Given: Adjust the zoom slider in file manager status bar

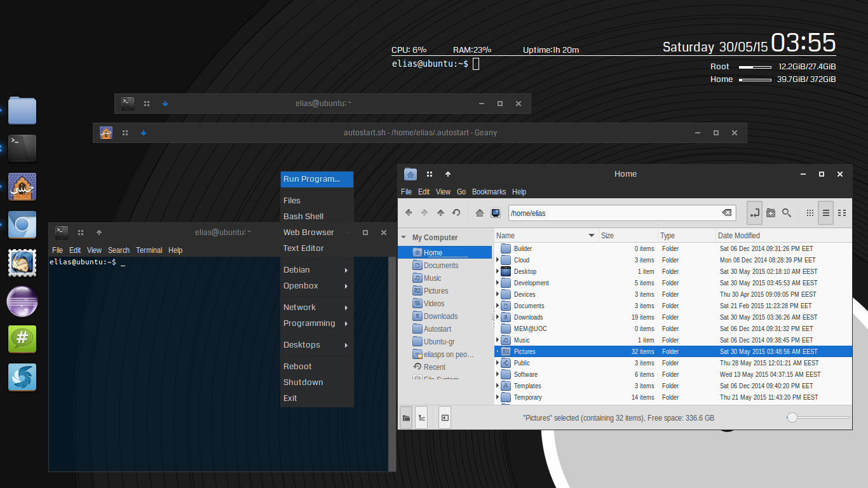Looking at the screenshot, I should coord(792,417).
